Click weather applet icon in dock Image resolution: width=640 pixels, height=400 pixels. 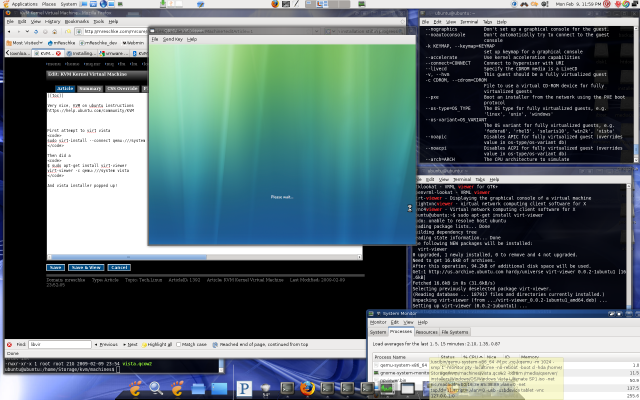click(265, 389)
